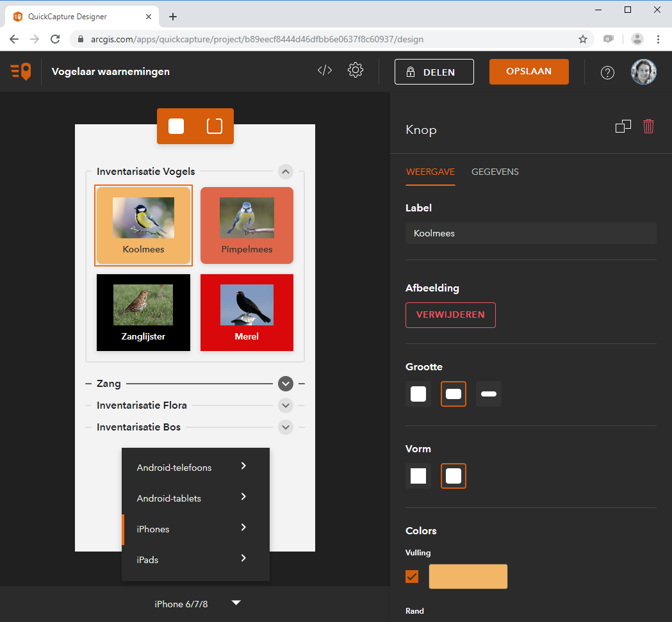This screenshot has height=622, width=672.
Task: Select the rounded corner shape option
Action: (x=454, y=476)
